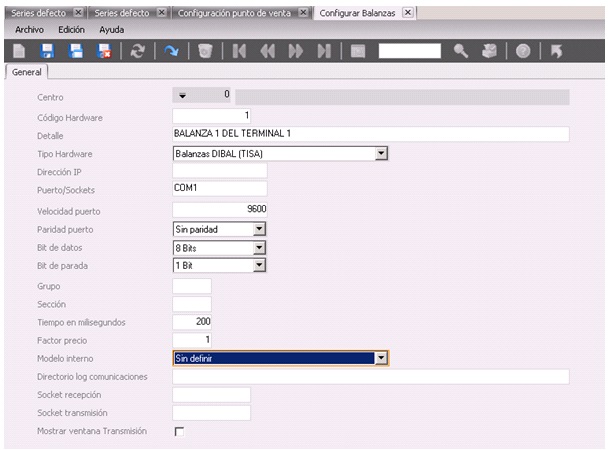
Task: Click the first blue save disk icon
Action: (47, 50)
